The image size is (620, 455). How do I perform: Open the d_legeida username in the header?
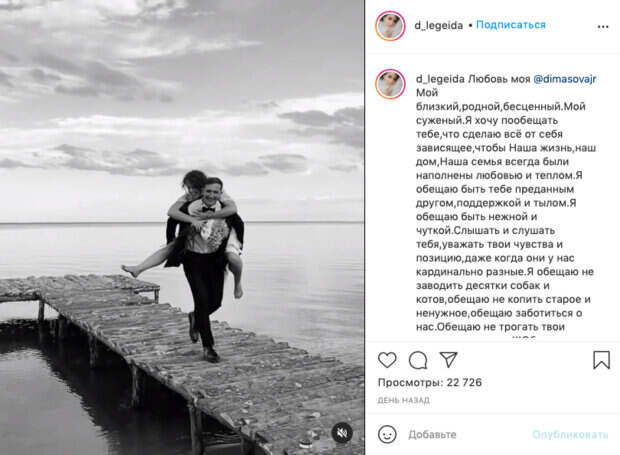click(439, 25)
